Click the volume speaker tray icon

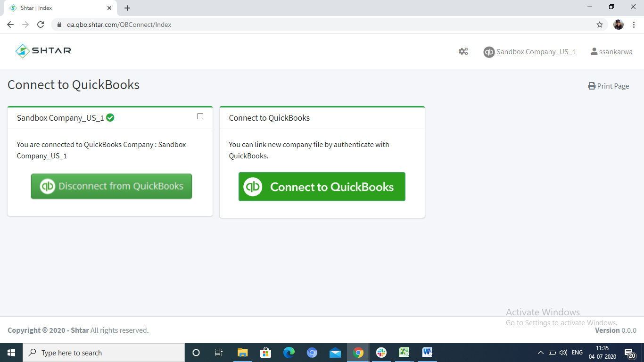[x=563, y=353]
